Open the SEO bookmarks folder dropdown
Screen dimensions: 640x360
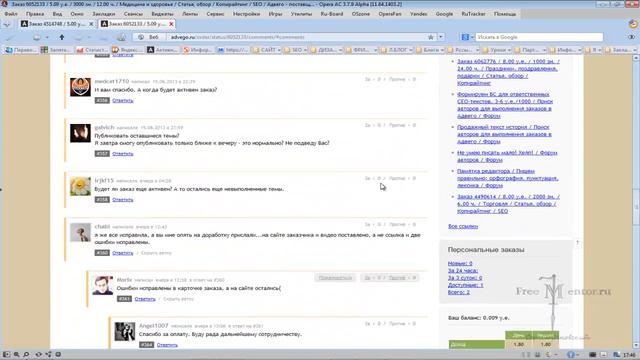(296, 50)
